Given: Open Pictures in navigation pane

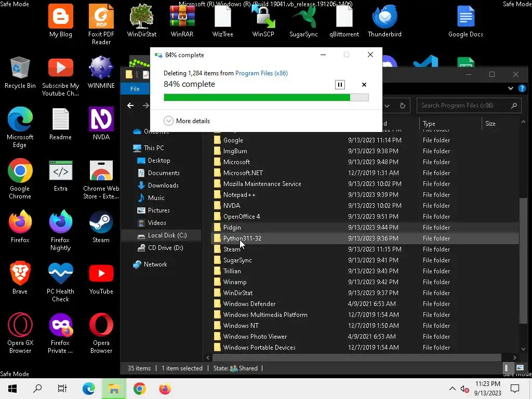Looking at the screenshot, I should [x=158, y=210].
